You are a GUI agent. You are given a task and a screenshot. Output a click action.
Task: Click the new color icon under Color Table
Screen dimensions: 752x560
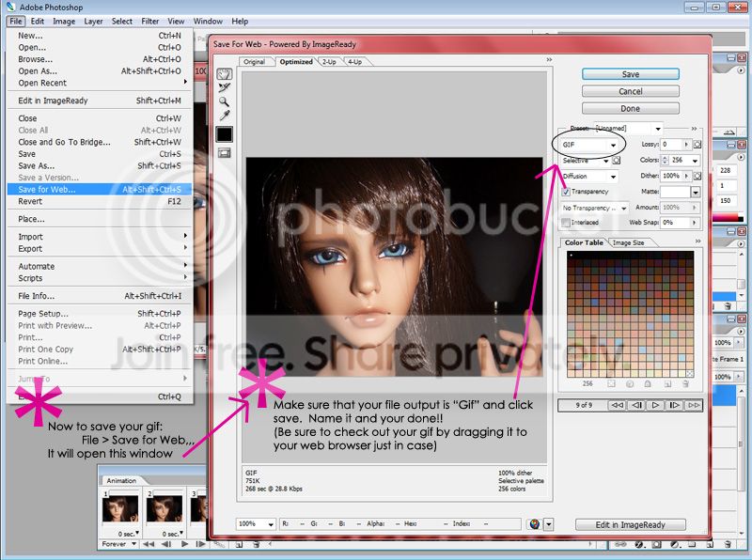click(667, 383)
